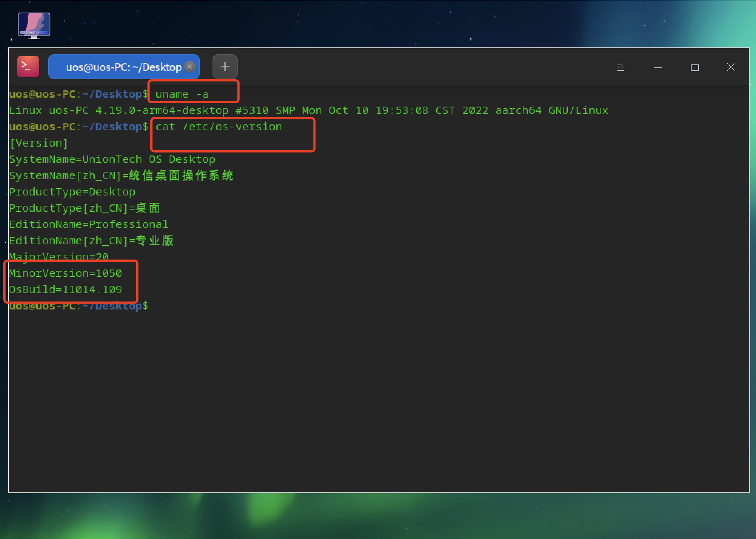Close the uos@uos-PC: ~/Desktop tab
Screen dimensions: 756x539
[x=190, y=67]
